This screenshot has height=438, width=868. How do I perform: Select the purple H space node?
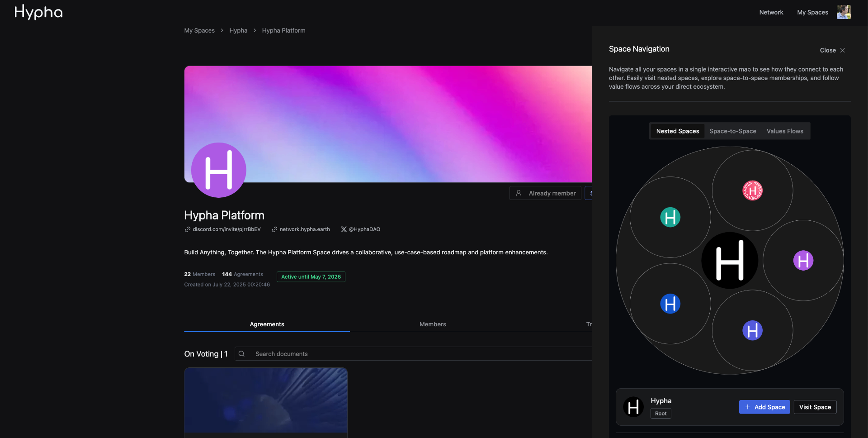[x=803, y=260]
